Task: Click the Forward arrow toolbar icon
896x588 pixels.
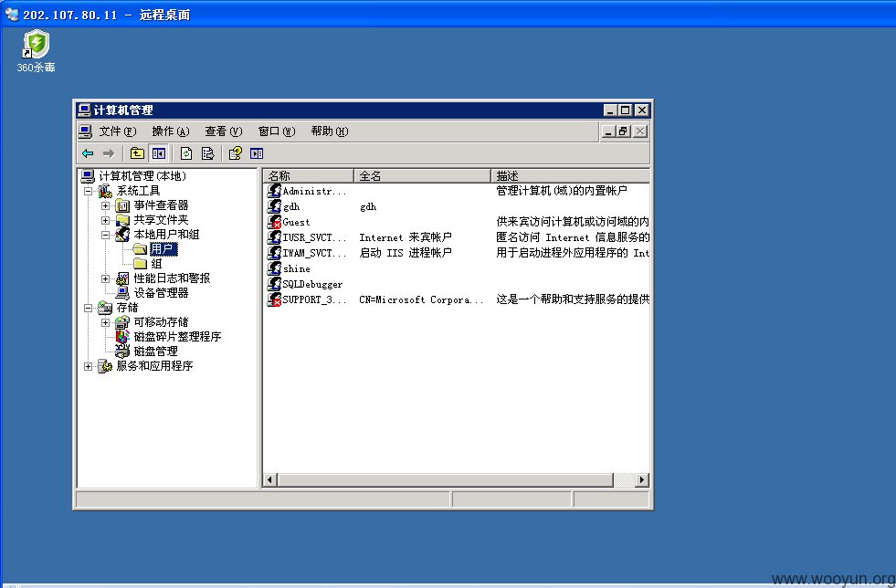Action: tap(109, 153)
